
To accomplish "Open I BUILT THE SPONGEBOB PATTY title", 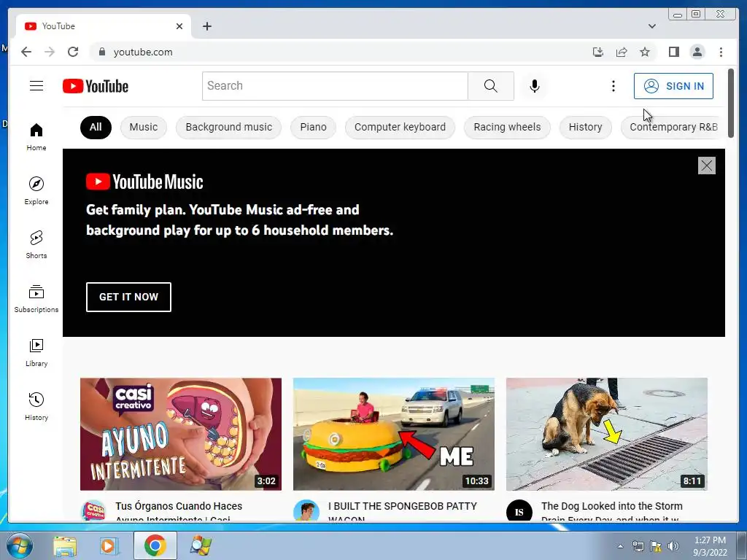I will click(x=403, y=511).
